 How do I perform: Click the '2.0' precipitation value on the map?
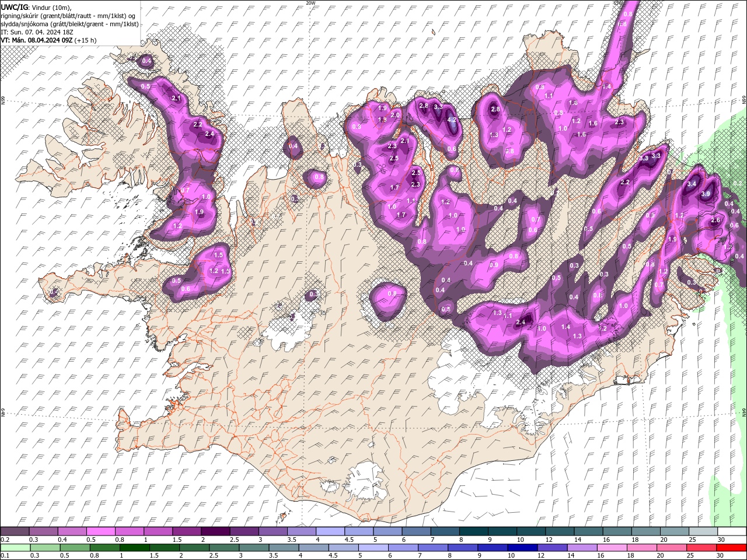[x=395, y=116]
